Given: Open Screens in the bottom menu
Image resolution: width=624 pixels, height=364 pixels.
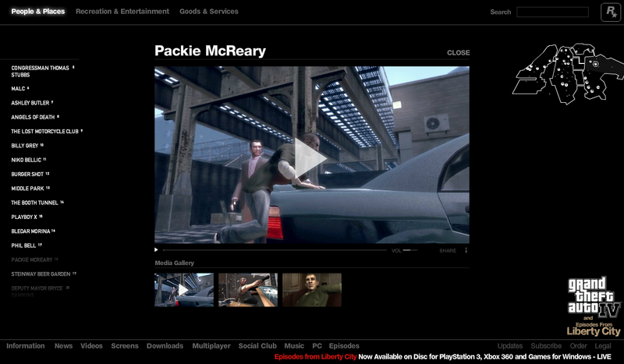Looking at the screenshot, I should (x=125, y=346).
